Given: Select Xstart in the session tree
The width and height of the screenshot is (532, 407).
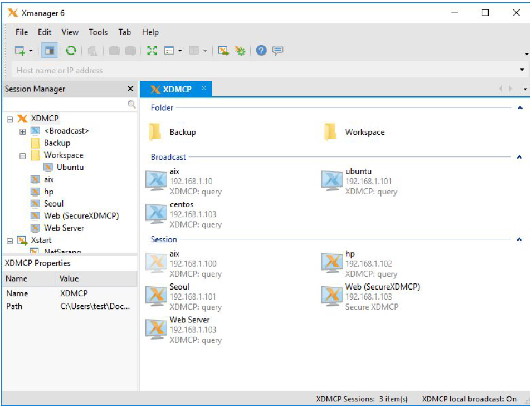Looking at the screenshot, I should point(41,240).
